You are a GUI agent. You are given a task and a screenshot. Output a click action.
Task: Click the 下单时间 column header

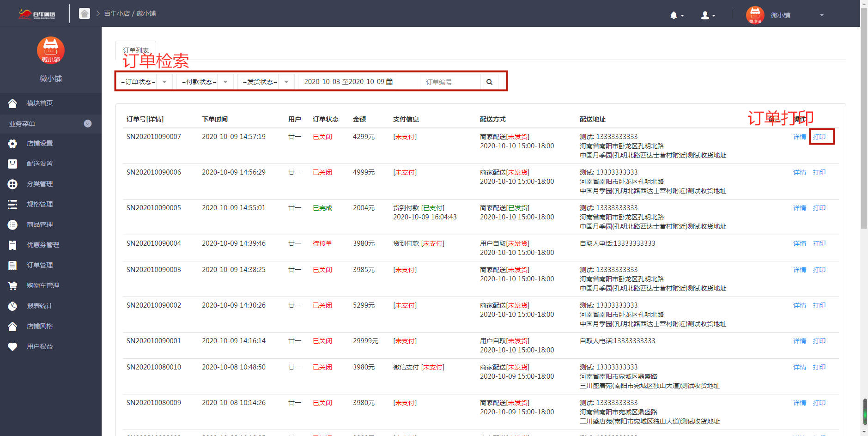[215, 119]
